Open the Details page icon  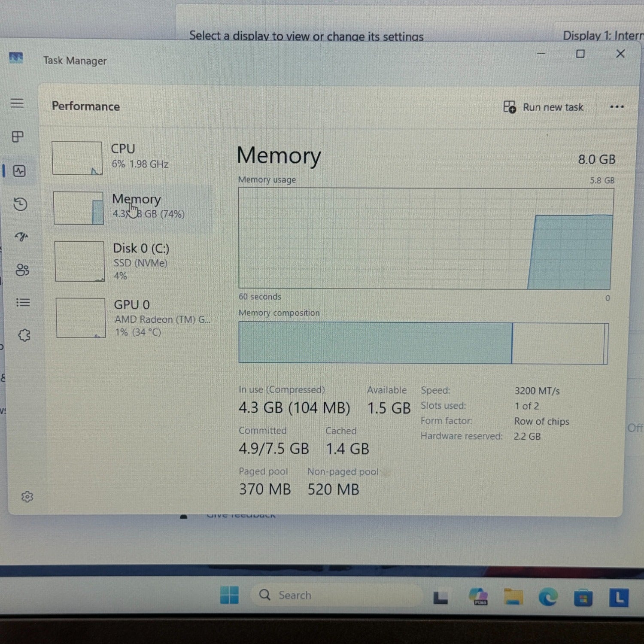click(x=23, y=303)
